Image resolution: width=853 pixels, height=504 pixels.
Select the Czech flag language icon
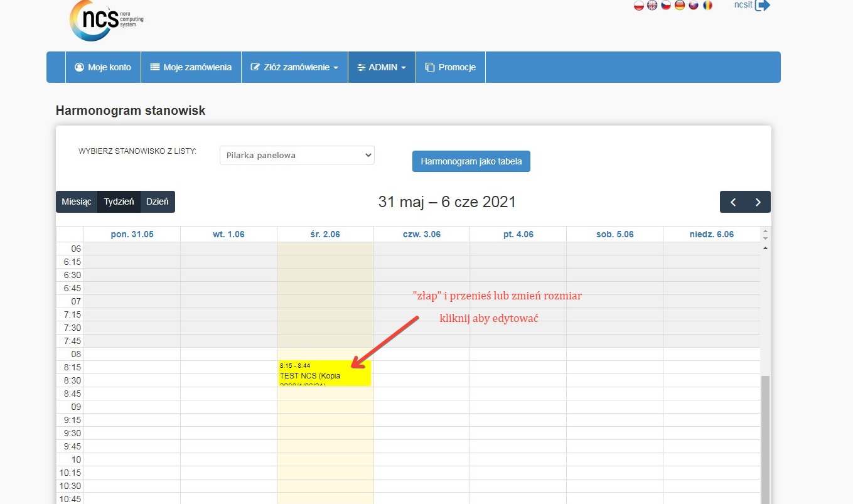(666, 6)
